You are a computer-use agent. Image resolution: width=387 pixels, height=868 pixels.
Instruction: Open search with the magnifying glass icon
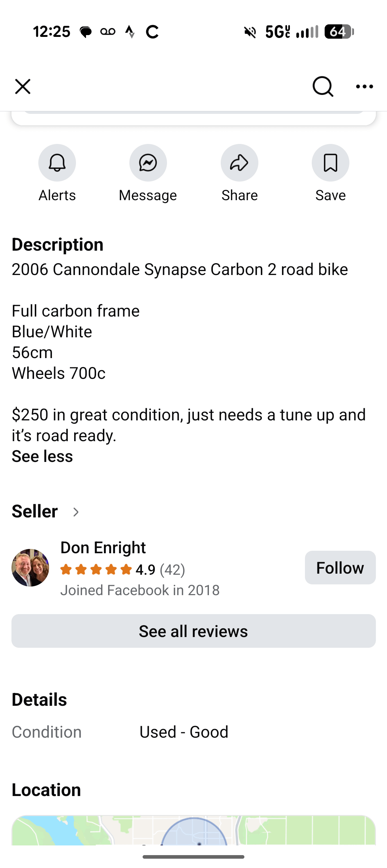[322, 87]
